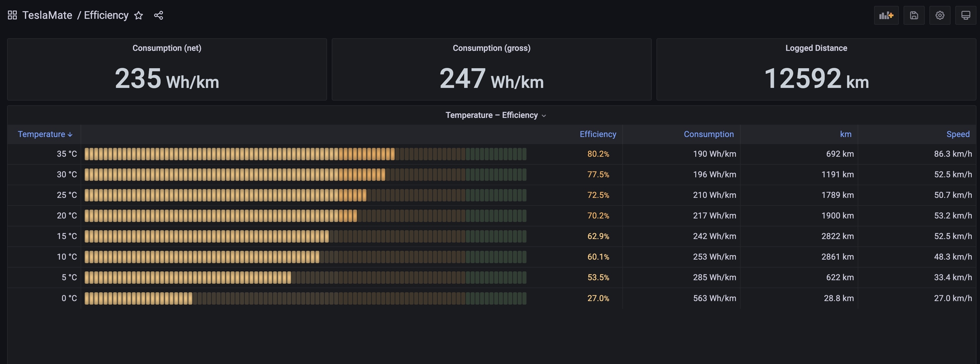Go to TeslaMate folder breadcrumb
The height and width of the screenshot is (364, 980).
click(x=47, y=15)
